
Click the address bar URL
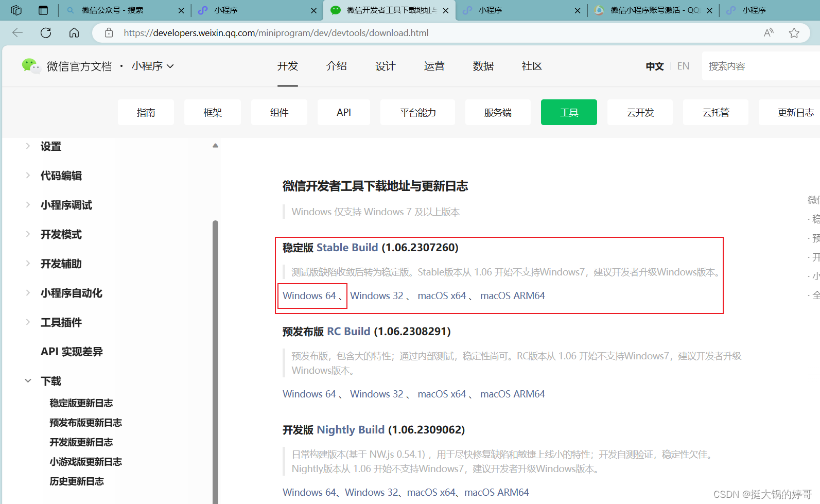pyautogui.click(x=276, y=33)
